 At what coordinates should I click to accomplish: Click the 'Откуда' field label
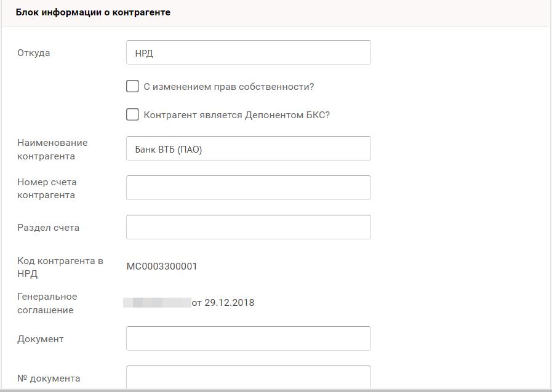pos(34,53)
